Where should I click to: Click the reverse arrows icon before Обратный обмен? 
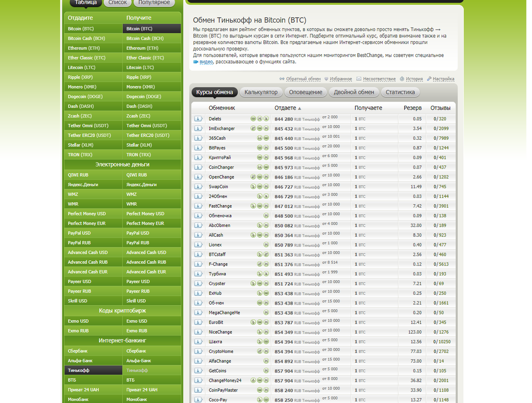(x=282, y=79)
